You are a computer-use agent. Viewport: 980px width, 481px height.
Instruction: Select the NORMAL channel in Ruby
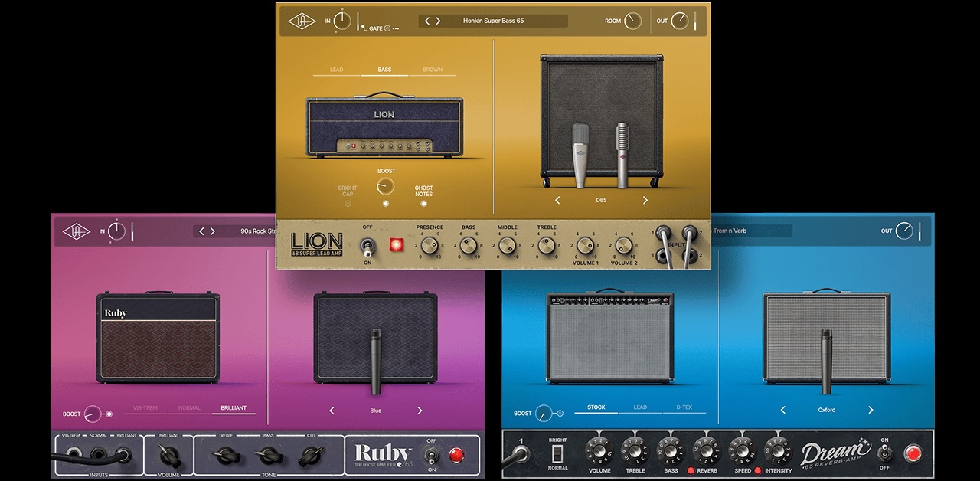189,408
